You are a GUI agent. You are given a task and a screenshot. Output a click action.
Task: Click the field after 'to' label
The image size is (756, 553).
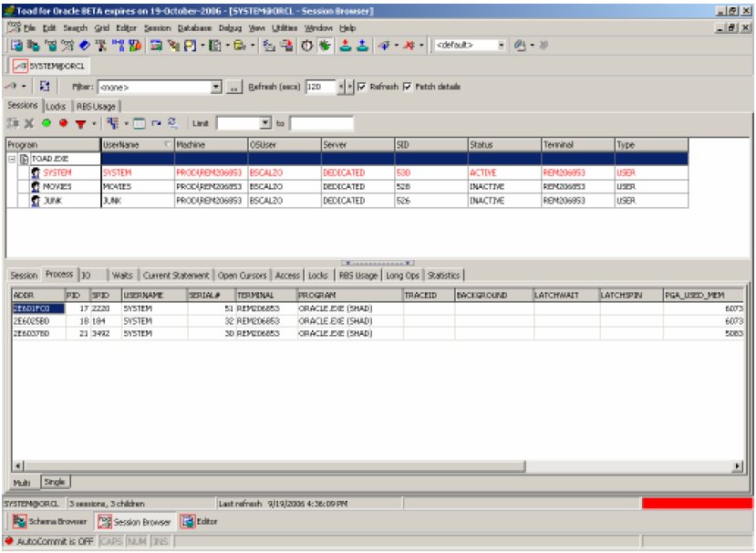click(x=322, y=123)
